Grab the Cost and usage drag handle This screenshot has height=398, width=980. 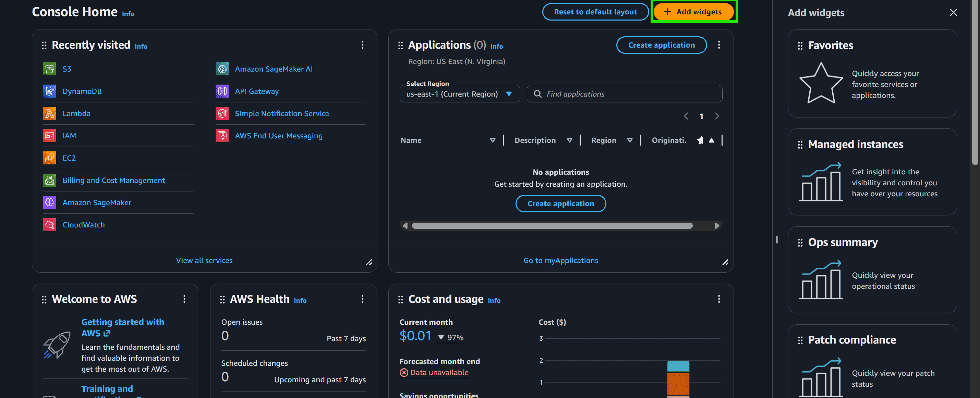coord(401,300)
